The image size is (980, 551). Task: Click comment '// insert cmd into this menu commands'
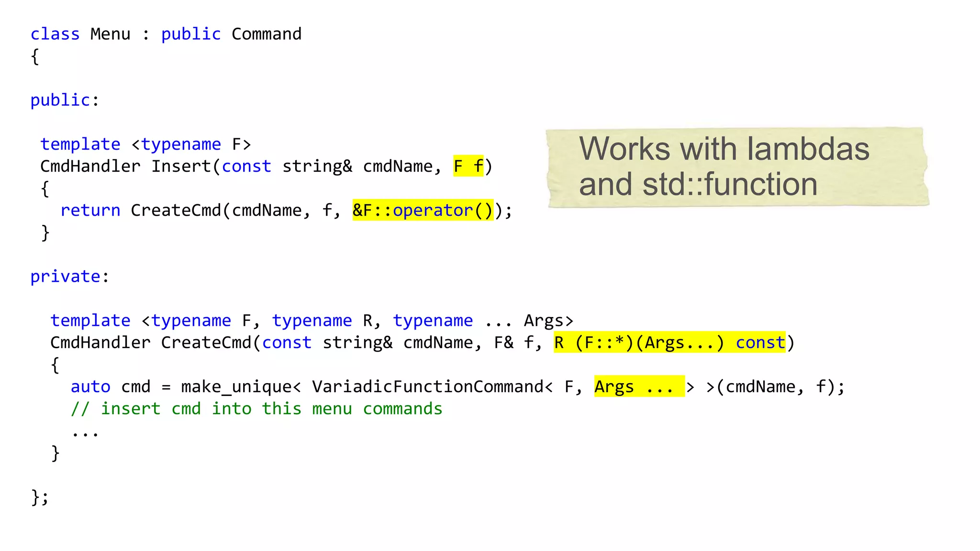click(257, 408)
